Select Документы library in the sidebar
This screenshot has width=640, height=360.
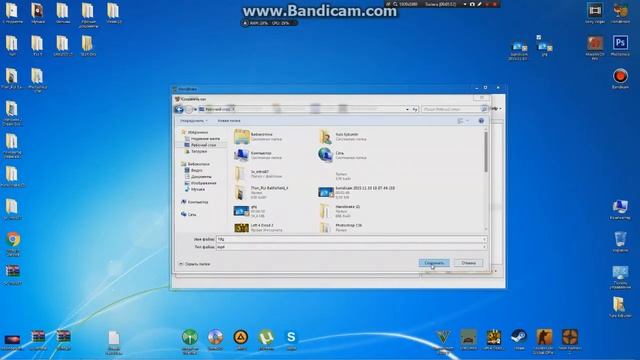click(x=198, y=177)
